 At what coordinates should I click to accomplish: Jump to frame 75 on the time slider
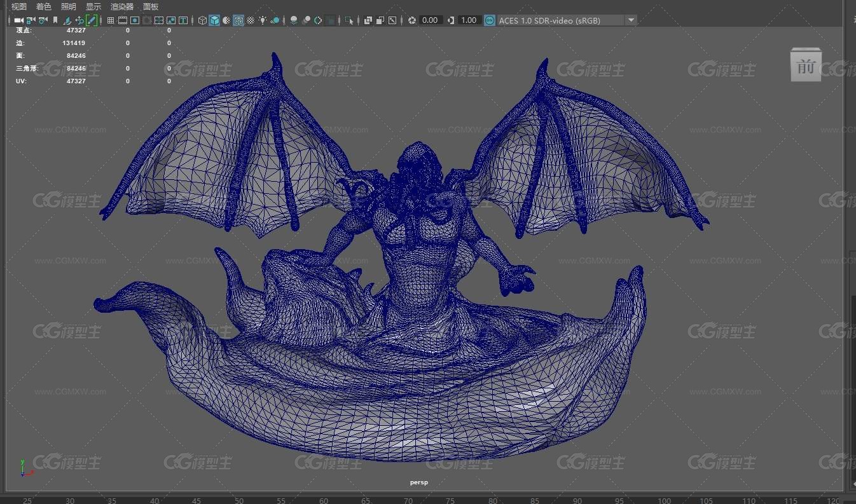[450, 500]
